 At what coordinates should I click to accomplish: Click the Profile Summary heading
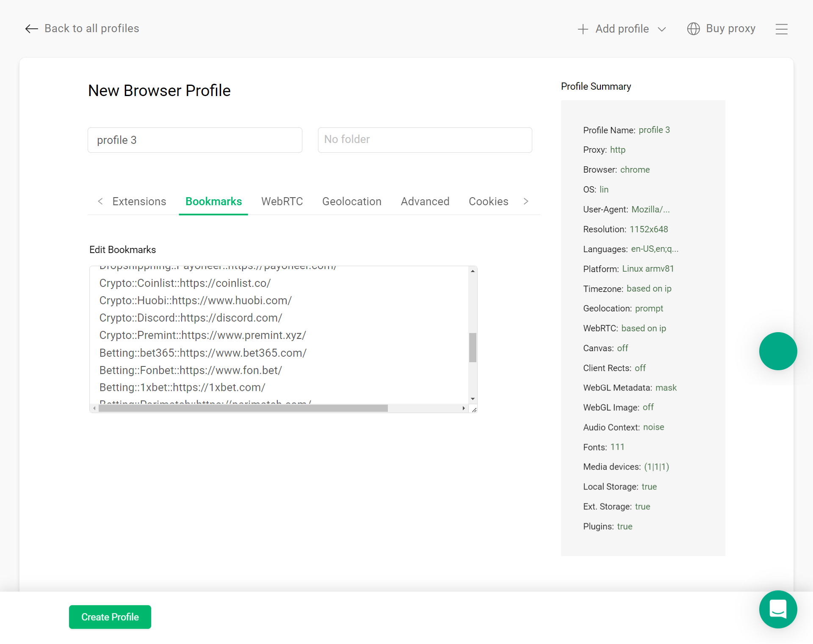tap(596, 86)
